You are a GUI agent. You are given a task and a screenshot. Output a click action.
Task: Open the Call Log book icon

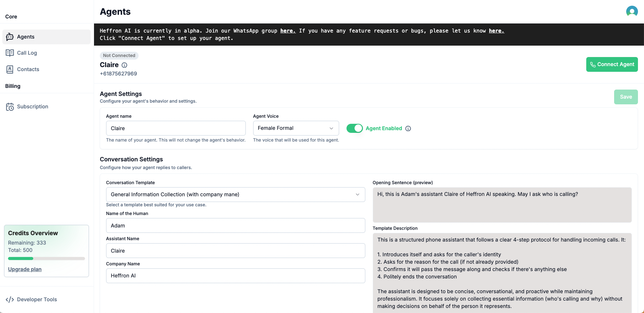[x=10, y=53]
